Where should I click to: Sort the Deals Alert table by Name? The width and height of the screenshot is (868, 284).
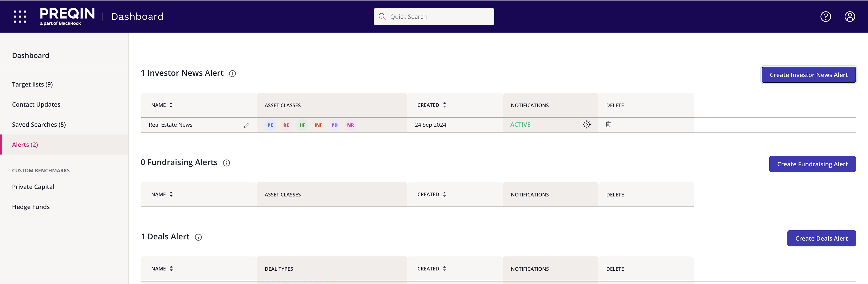pyautogui.click(x=171, y=268)
